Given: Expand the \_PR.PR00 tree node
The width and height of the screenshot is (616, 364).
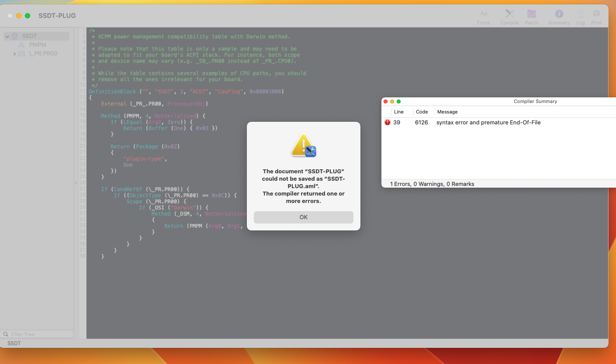Looking at the screenshot, I should point(14,54).
